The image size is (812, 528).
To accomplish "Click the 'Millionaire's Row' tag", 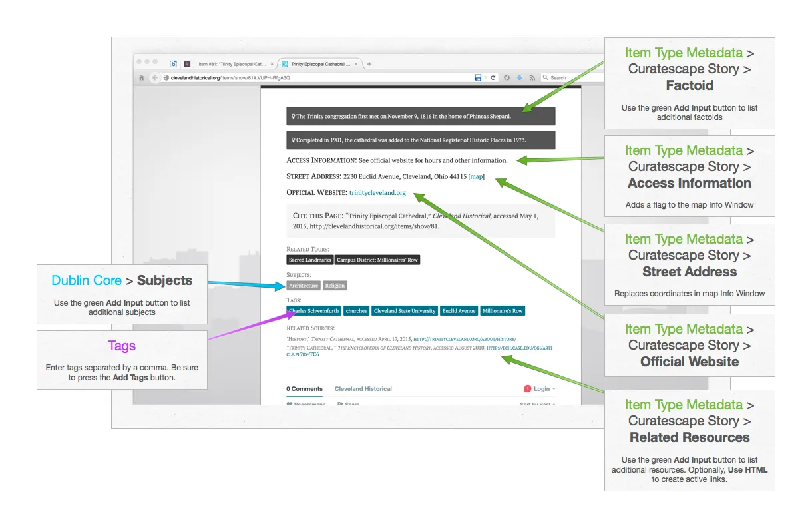I will (503, 311).
